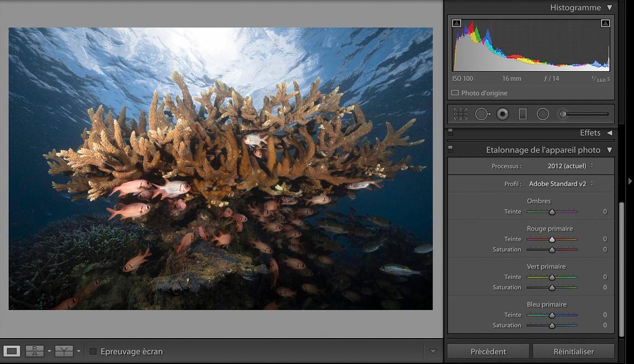634x364 pixels.
Task: Click the Vert primaire Teinte slider
Action: point(552,277)
